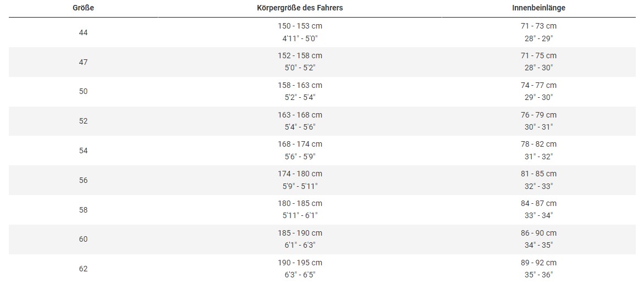This screenshot has height=284, width=644.
Task: Select the size 56 row cell
Action: coord(84,180)
